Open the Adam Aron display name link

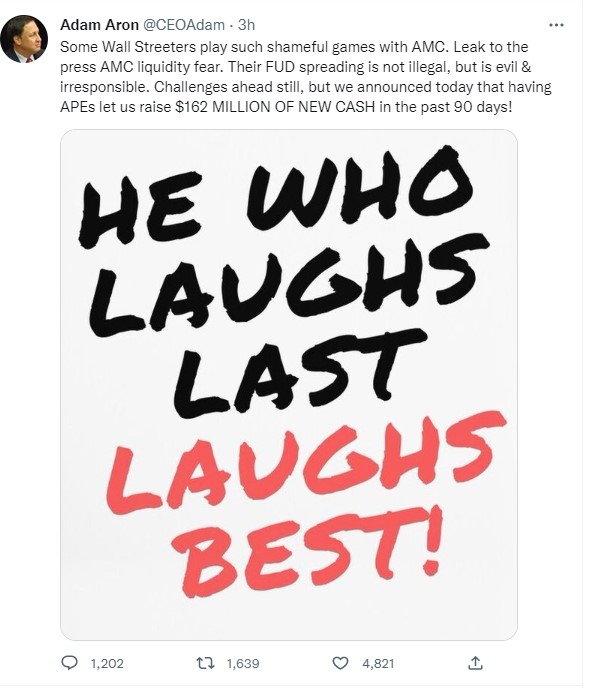pos(99,25)
